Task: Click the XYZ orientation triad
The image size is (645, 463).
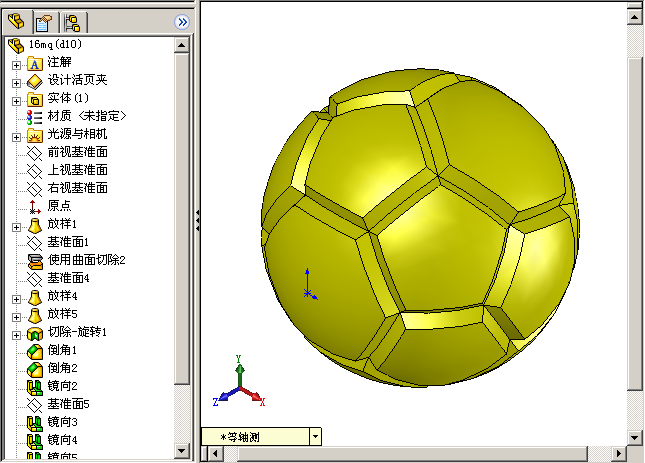Action: pos(239,381)
